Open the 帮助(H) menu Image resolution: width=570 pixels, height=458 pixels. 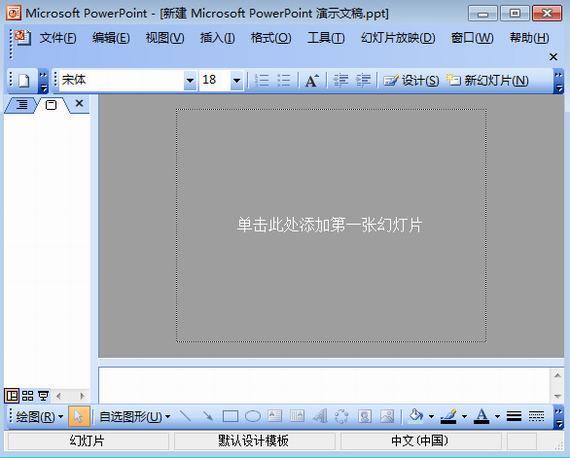(529, 38)
